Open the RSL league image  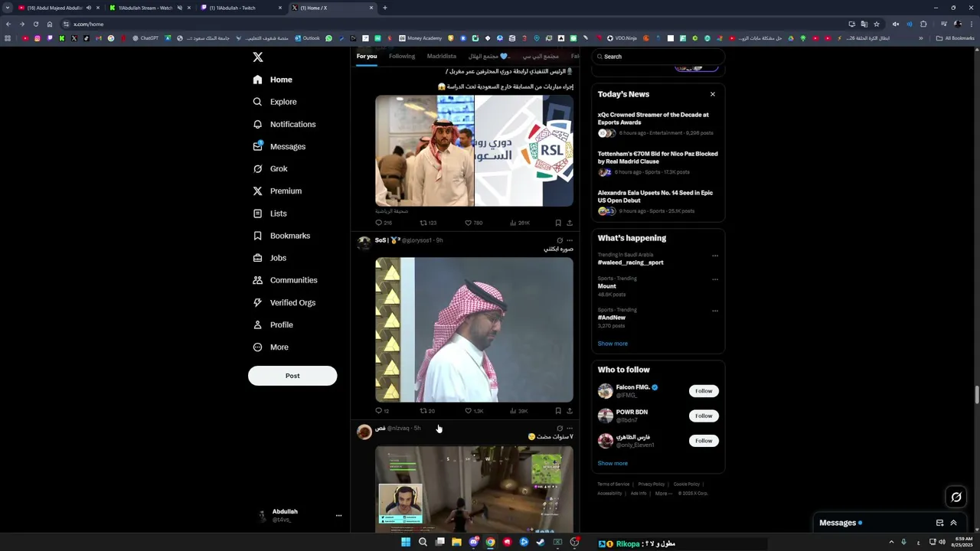474,151
